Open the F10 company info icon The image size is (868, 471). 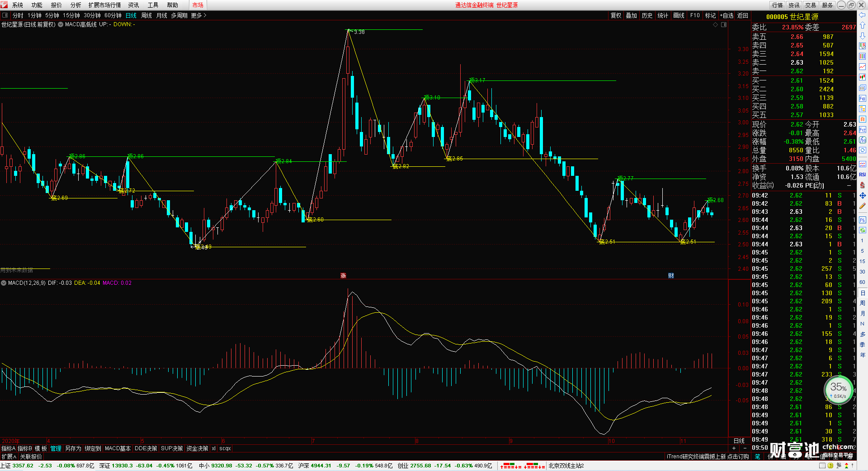coord(862,98)
